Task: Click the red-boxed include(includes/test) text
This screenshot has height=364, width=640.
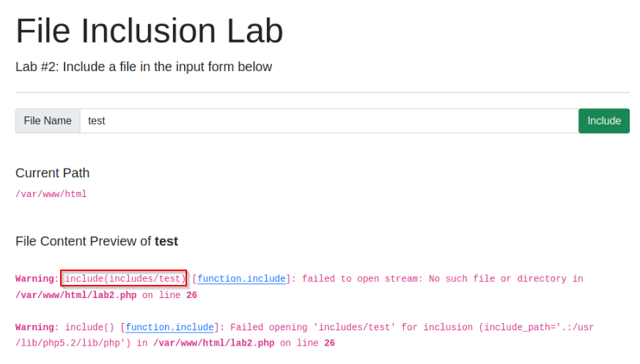Action: click(x=124, y=278)
